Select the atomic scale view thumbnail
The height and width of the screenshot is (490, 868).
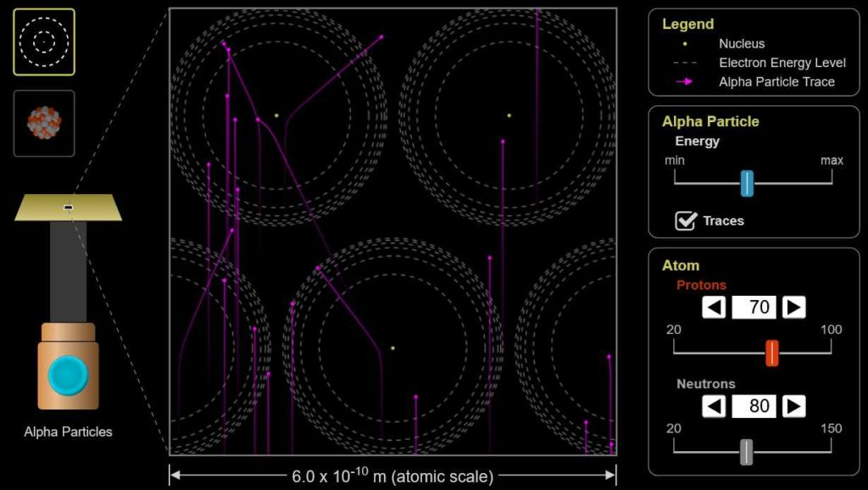44,42
